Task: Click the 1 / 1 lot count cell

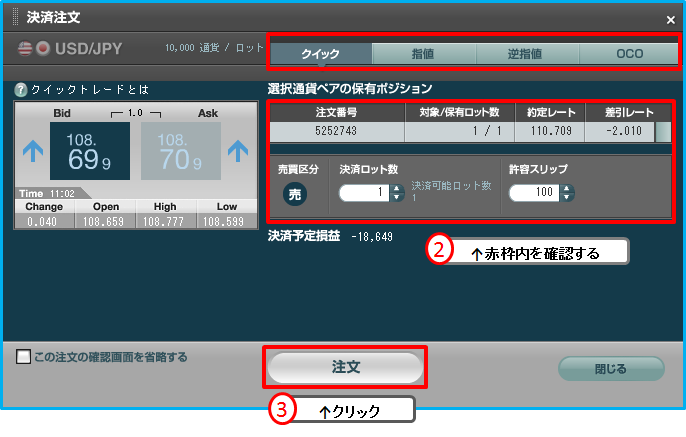Action: point(460,131)
